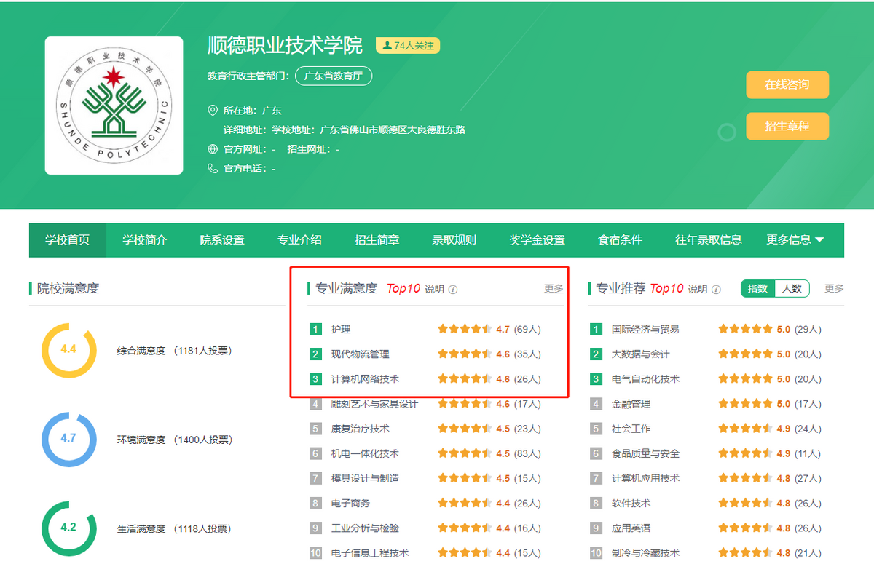Expand the 更多信息 dropdown menu
Viewport: 874px width, 588px height.
click(795, 240)
